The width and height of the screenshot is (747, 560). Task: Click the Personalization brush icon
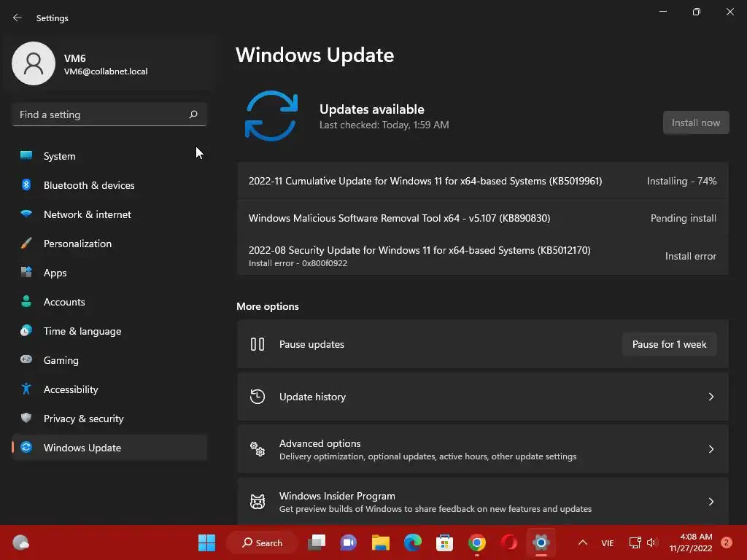point(26,243)
